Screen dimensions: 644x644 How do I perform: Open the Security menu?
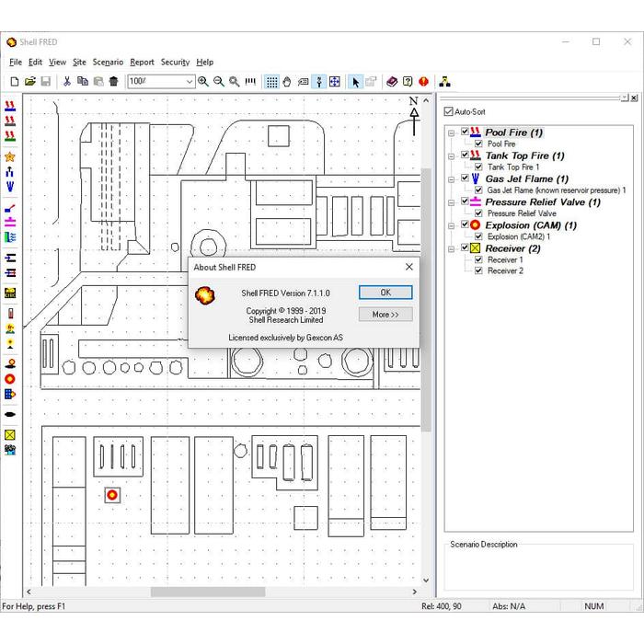175,62
